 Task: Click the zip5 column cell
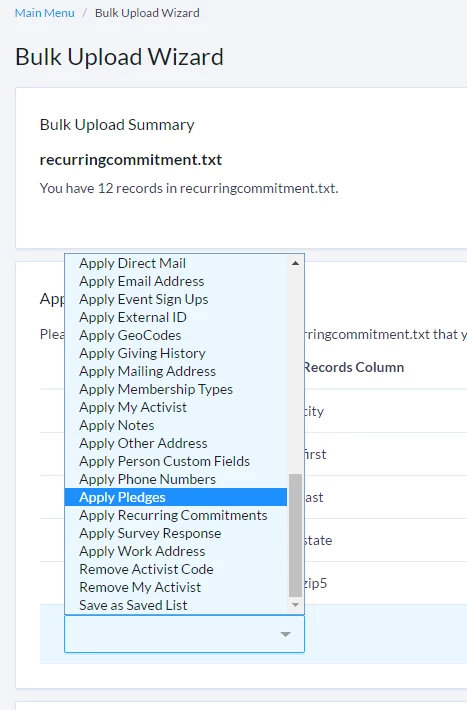315,583
